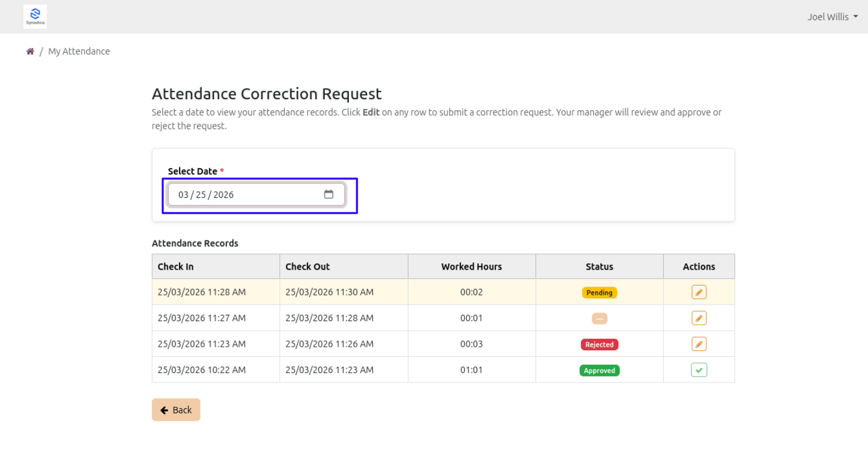Screen dimensions: 868x463
Task: Click the Attendance Records label
Action: 195,243
